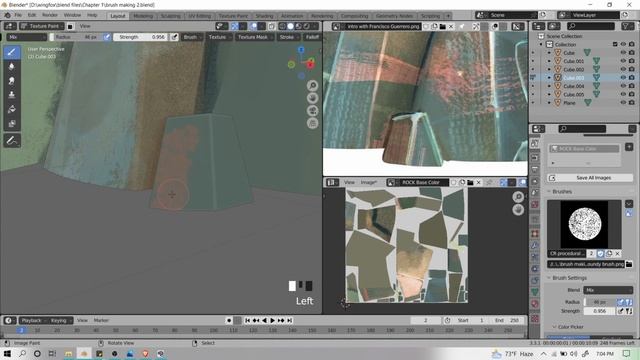Viewport: 640px width, 360px height.
Task: Open the Render menu
Action: click(x=50, y=16)
